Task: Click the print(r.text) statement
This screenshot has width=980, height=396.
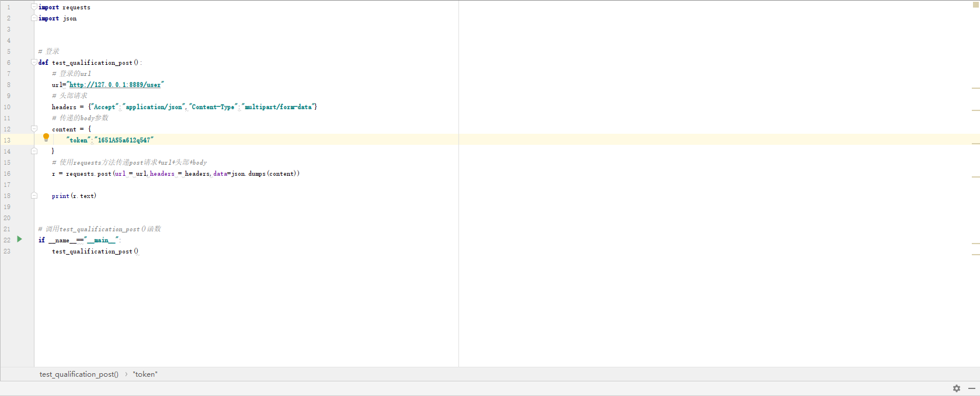Action: 74,196
